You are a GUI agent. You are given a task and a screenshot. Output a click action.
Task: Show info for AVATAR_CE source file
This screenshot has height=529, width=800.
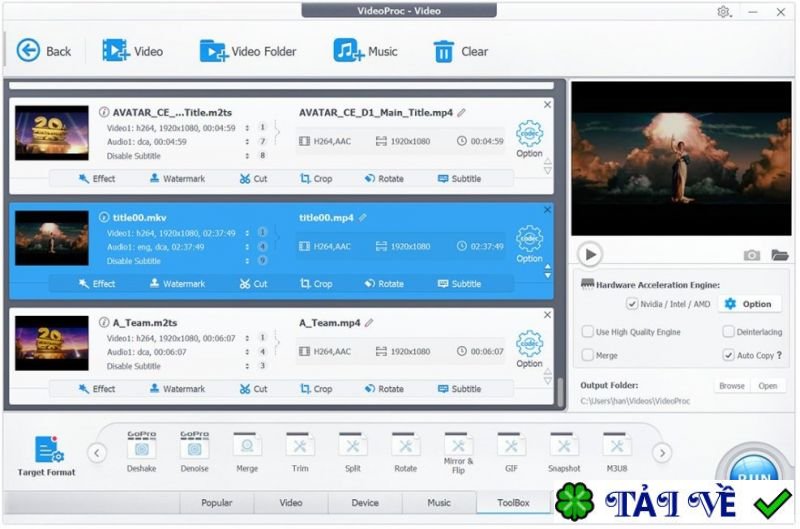(x=104, y=112)
